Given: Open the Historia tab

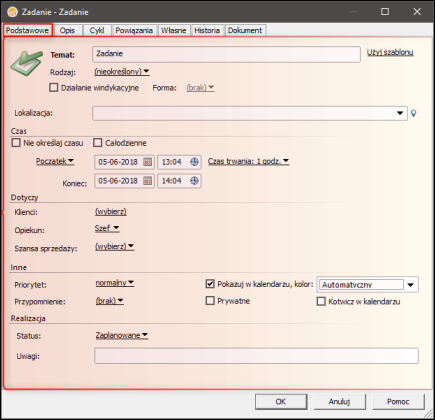Looking at the screenshot, I should coord(207,30).
